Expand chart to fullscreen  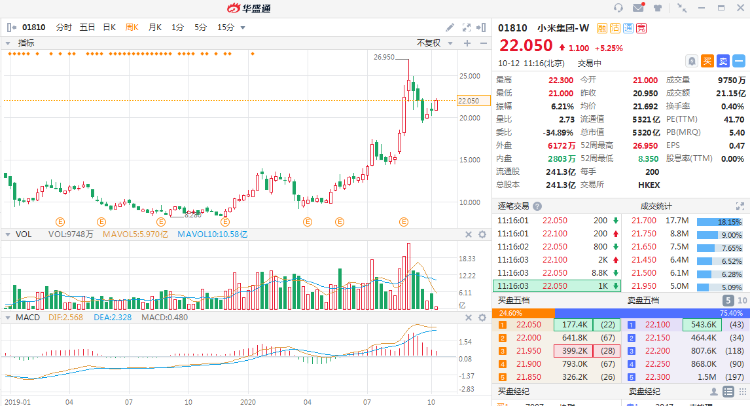point(466,27)
